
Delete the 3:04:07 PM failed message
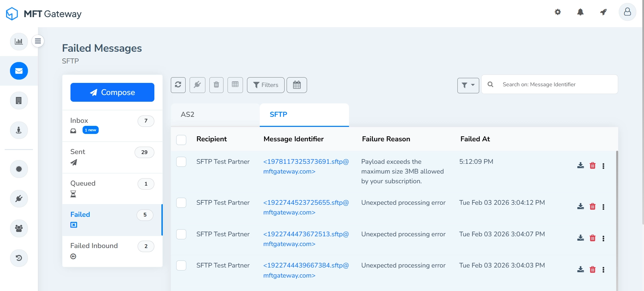[x=593, y=238]
